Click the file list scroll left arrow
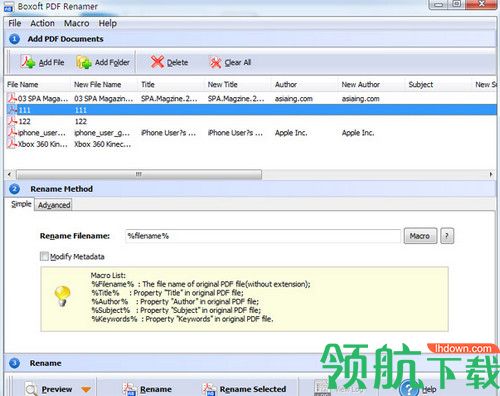The width and height of the screenshot is (500, 396). [x=9, y=174]
